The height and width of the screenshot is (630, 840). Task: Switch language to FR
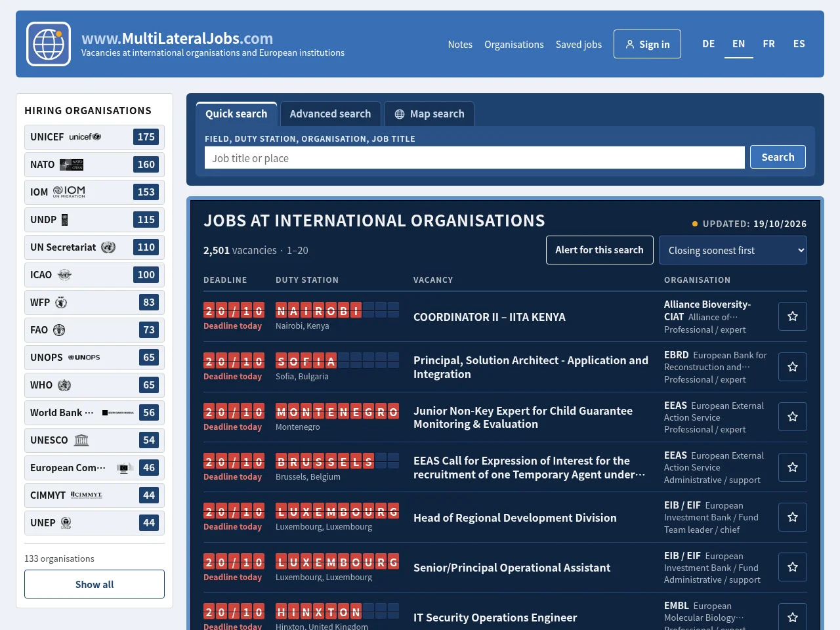[769, 44]
